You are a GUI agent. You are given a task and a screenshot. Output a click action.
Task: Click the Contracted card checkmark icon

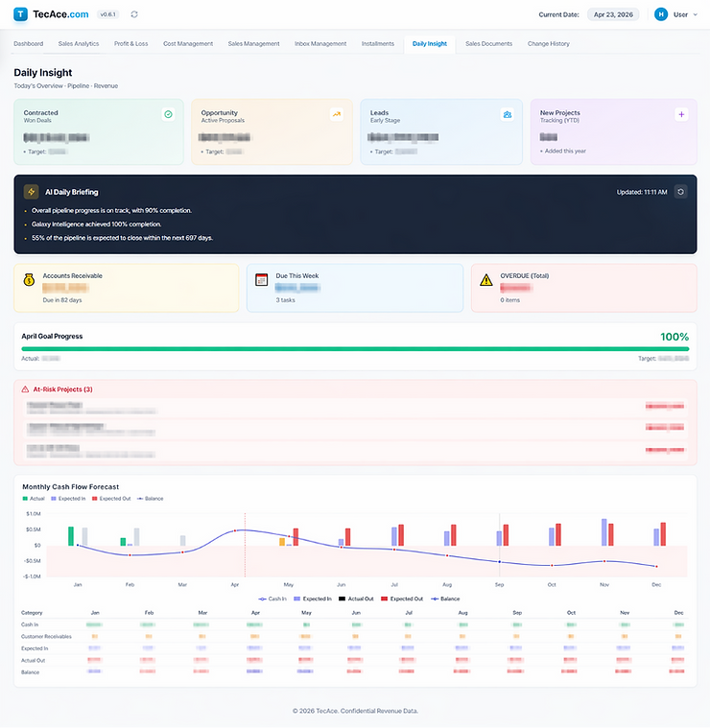[169, 114]
